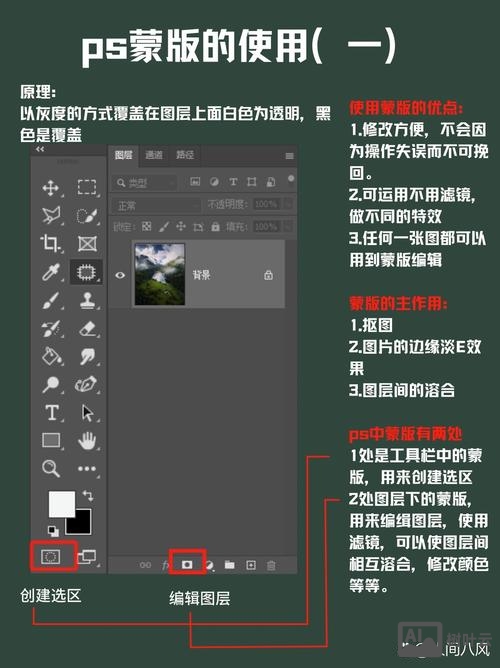The image size is (500, 668).
Task: Select the Crop tool
Action: (x=51, y=244)
